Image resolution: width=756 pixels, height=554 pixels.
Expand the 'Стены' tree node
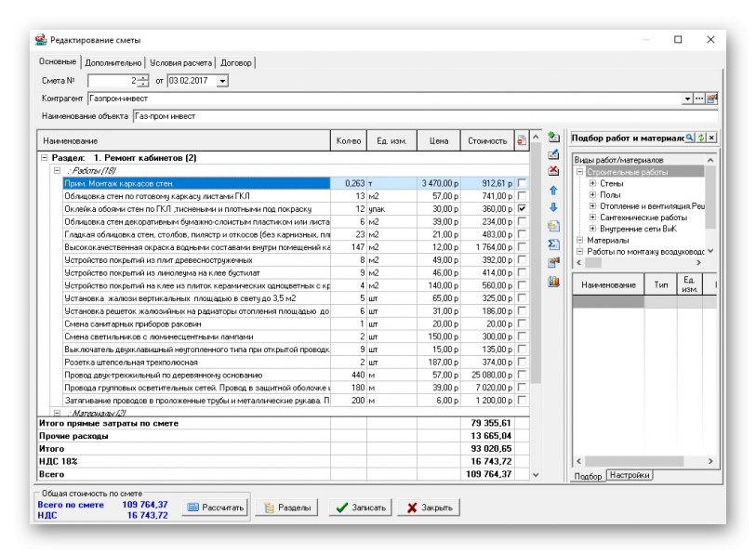(592, 184)
